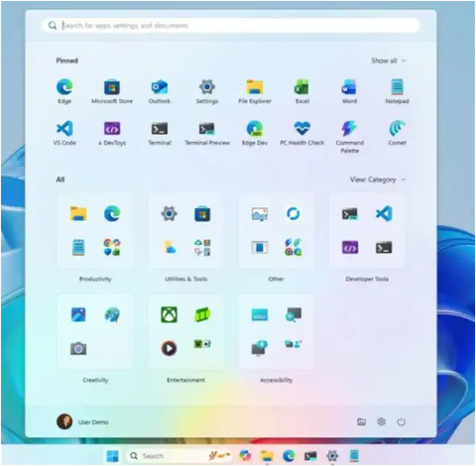Expand more apps group in Accessibility category
Viewport: 476px width, 466px height.
[x=294, y=344]
